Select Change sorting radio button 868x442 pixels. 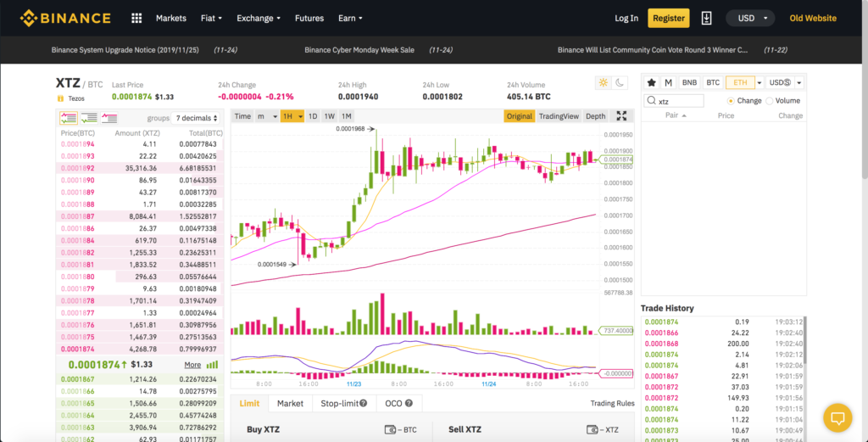(x=731, y=101)
